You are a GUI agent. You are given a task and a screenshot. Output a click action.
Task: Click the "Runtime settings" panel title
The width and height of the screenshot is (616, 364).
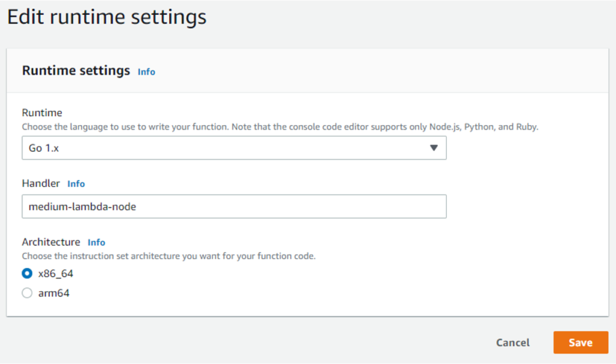click(x=76, y=70)
